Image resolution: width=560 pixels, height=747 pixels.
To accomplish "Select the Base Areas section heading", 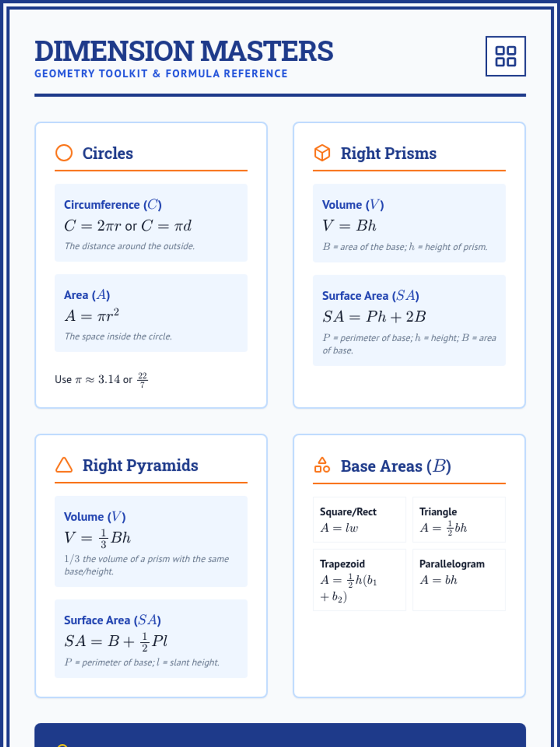I will tap(395, 466).
